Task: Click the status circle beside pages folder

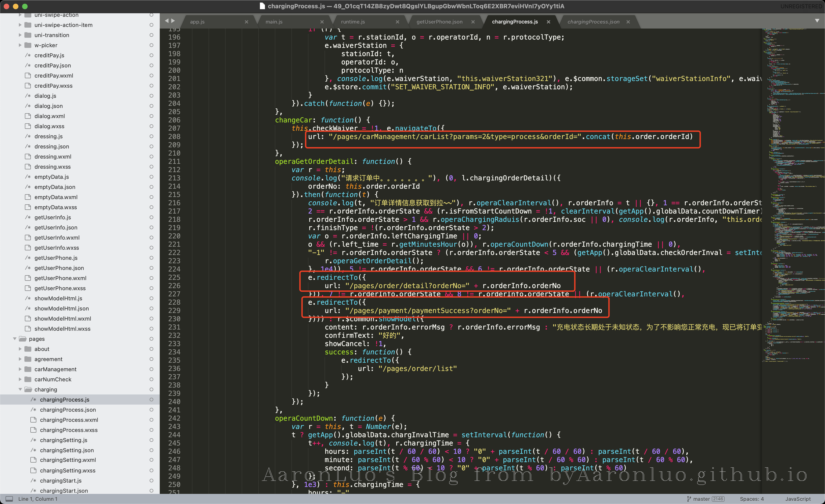Action: [x=151, y=339]
